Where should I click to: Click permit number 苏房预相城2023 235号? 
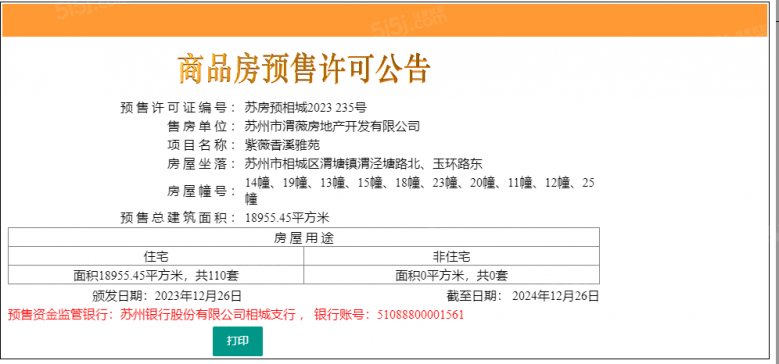(x=306, y=107)
